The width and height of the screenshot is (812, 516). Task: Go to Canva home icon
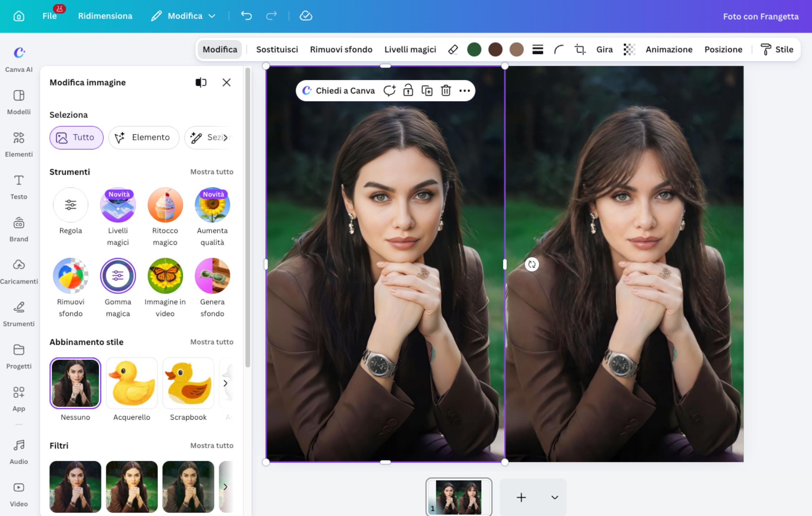(19, 16)
